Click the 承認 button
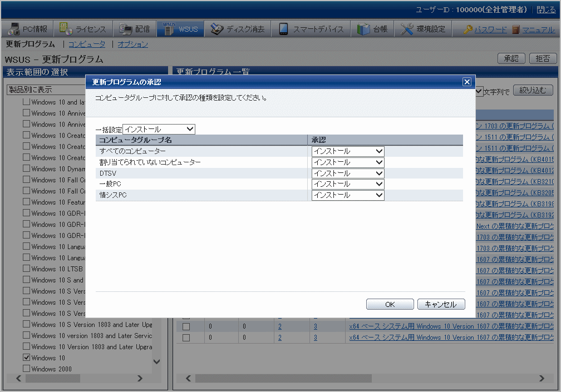 [x=511, y=58]
